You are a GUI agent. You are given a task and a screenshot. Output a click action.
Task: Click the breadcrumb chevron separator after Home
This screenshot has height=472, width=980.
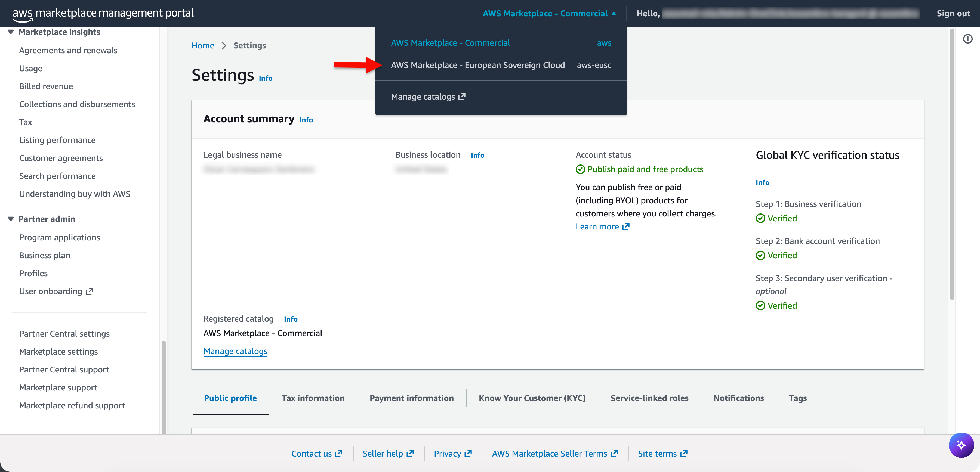click(224, 46)
